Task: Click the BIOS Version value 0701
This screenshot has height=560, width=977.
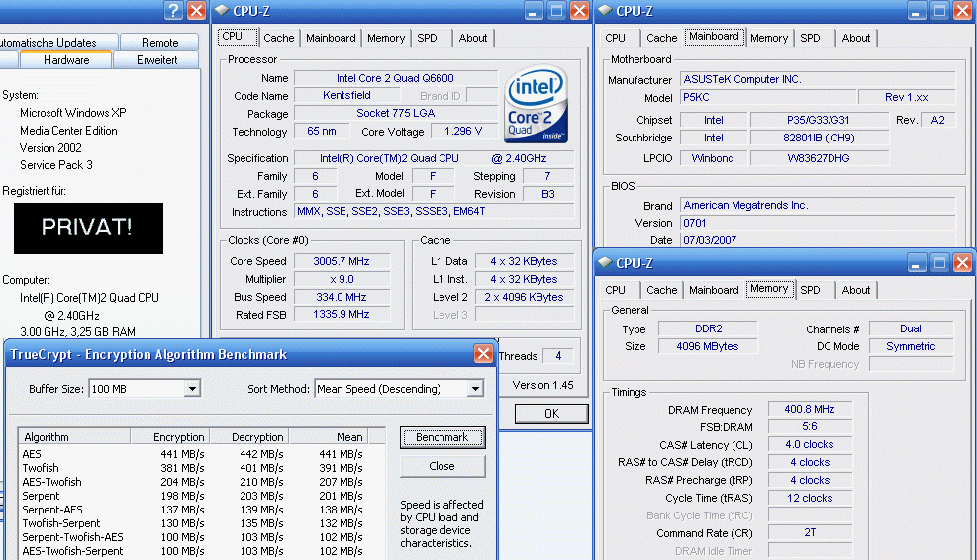Action: (818, 223)
